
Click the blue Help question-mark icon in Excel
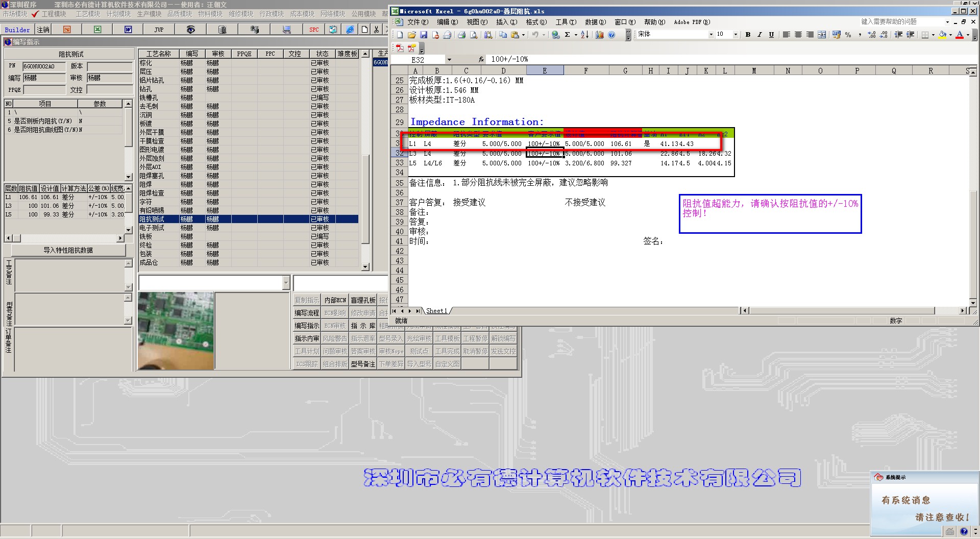(611, 35)
